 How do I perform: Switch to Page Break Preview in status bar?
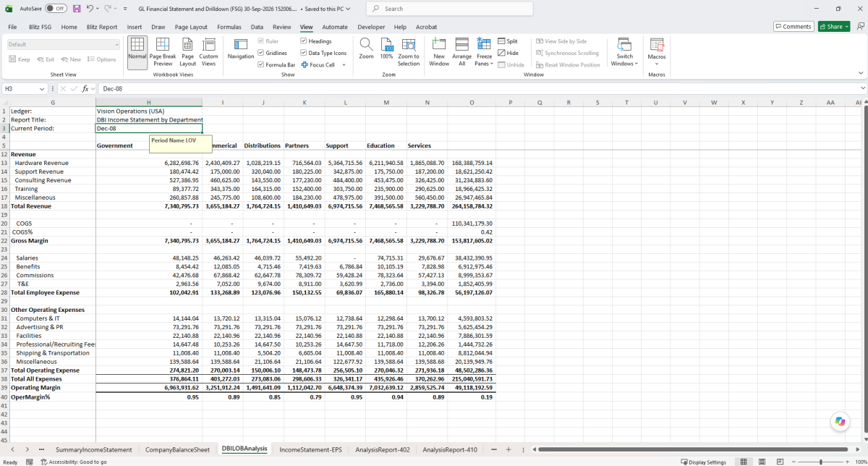point(779,462)
